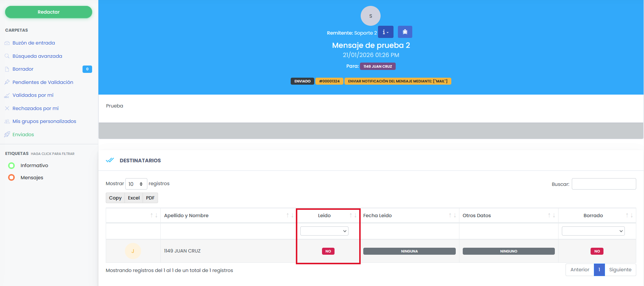Export the recipients table to Excel
Screen dimensions: 644x286
[134, 198]
